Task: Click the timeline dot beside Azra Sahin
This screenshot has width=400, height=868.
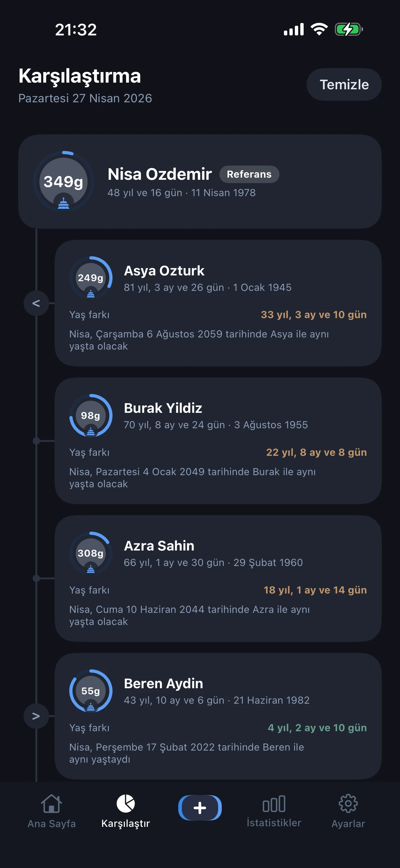Action: pyautogui.click(x=36, y=579)
